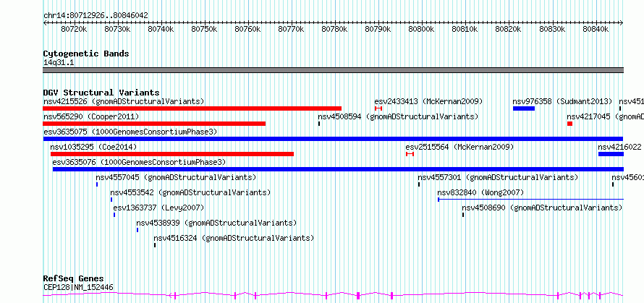Click the esv2515564 McKernan2009 variant label

459,147
